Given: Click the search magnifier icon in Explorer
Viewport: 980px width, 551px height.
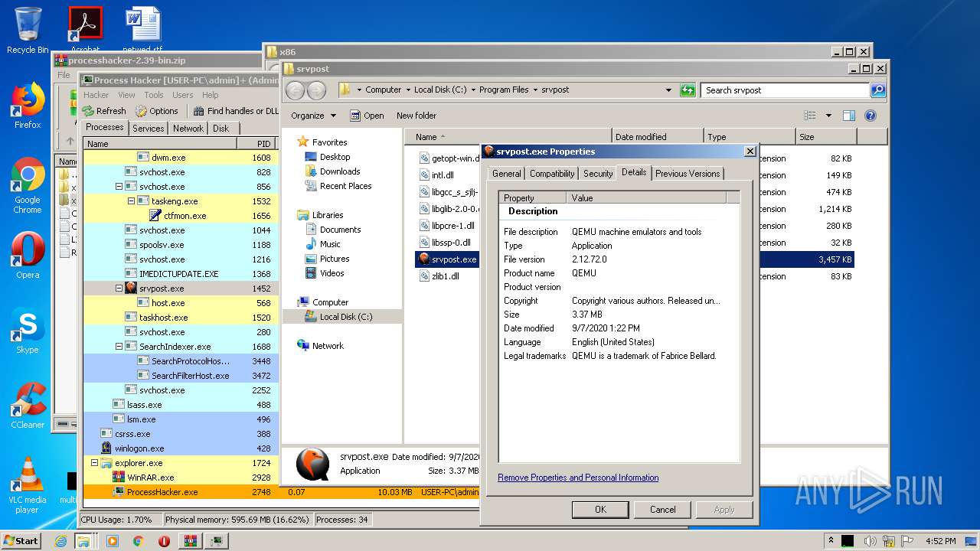Looking at the screenshot, I should point(878,90).
